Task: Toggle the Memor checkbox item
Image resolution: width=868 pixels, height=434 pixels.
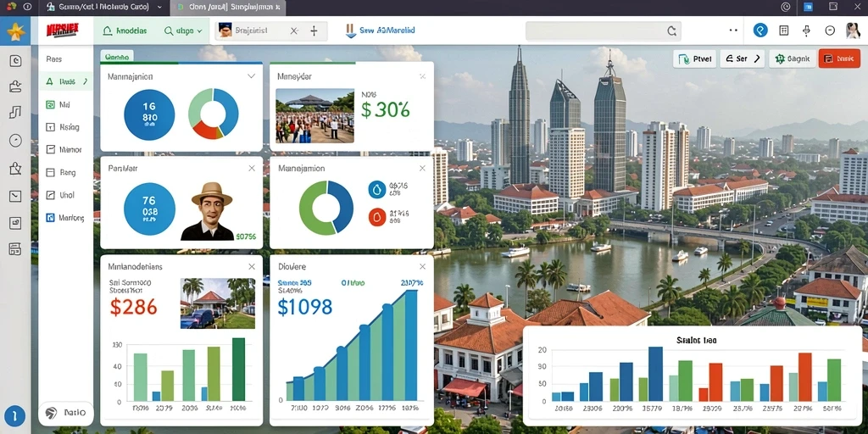Action: pyautogui.click(x=50, y=149)
